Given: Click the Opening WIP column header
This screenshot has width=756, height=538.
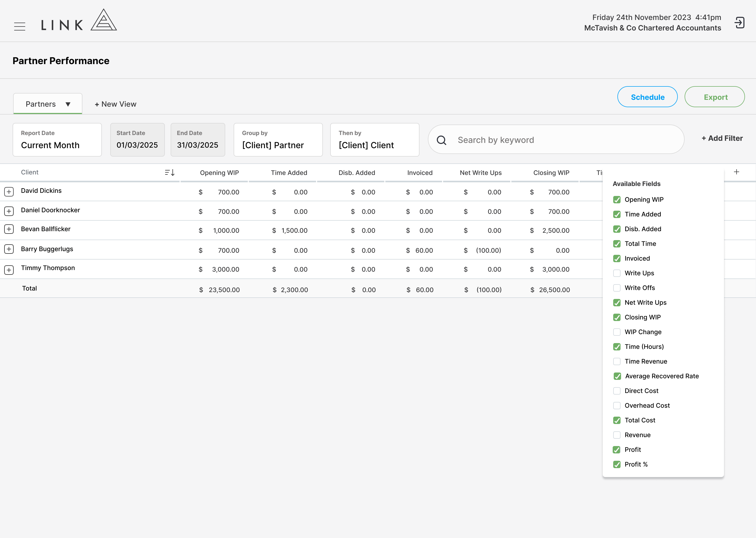Looking at the screenshot, I should pyautogui.click(x=219, y=173).
